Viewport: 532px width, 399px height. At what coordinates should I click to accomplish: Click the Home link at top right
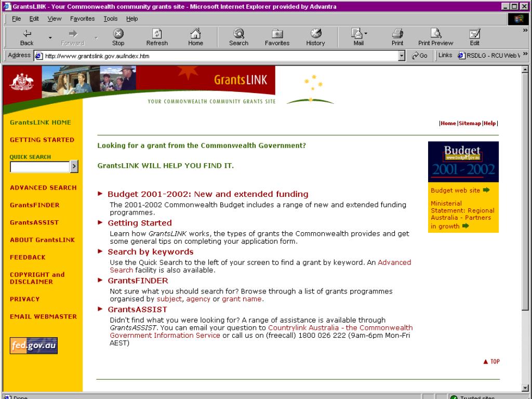(448, 123)
